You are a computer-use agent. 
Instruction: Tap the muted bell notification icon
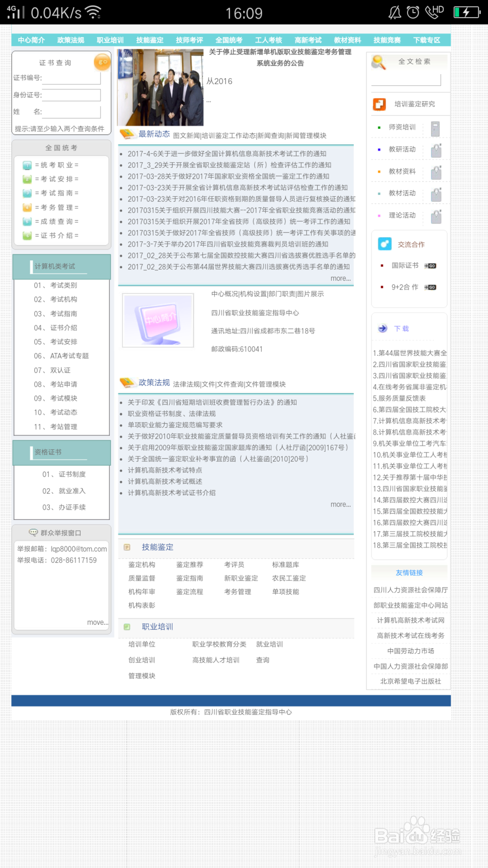point(394,12)
